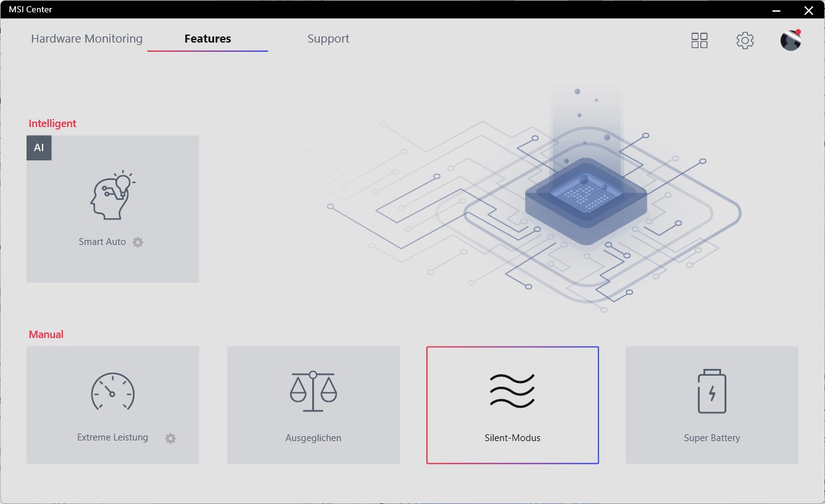
Task: Open the Smart Auto gear settings
Action: click(x=138, y=242)
